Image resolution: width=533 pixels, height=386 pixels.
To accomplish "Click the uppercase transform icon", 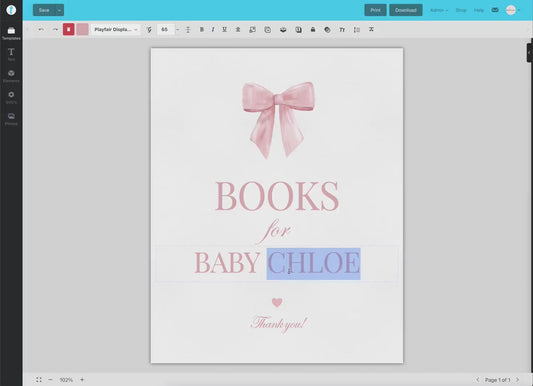I will click(238, 30).
